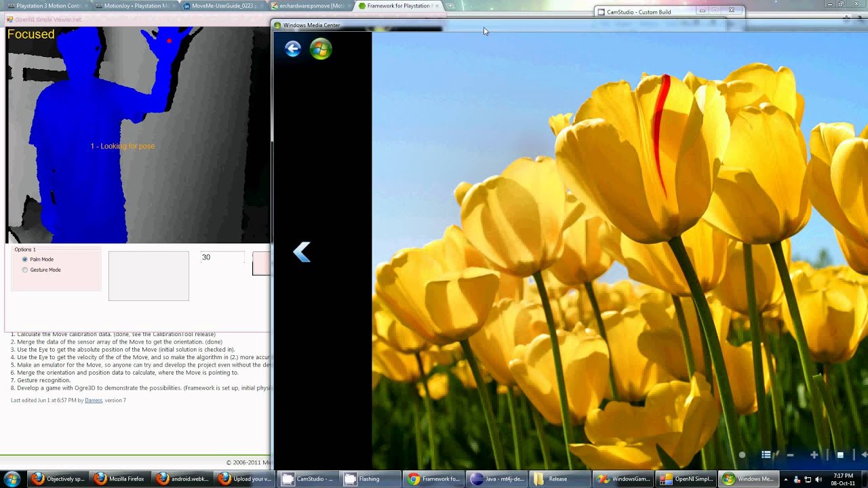Open OpenNI Simple Viewer from the taskbar
The width and height of the screenshot is (868, 488).
click(686, 479)
